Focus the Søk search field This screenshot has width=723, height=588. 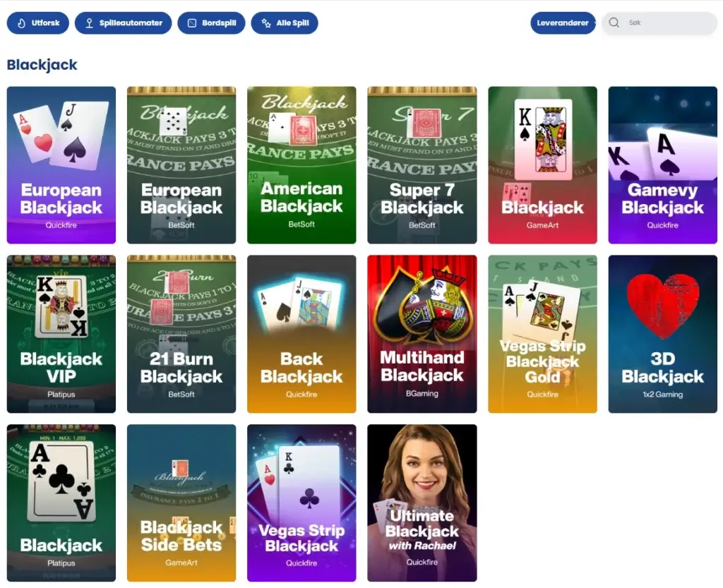click(659, 23)
